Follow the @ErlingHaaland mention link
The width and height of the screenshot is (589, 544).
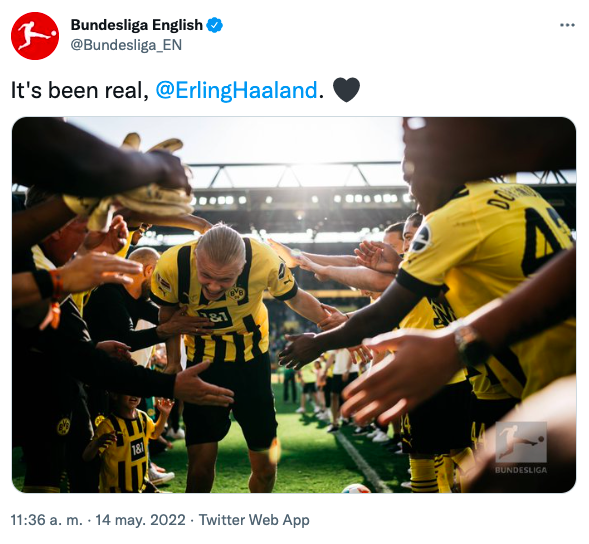tap(237, 91)
